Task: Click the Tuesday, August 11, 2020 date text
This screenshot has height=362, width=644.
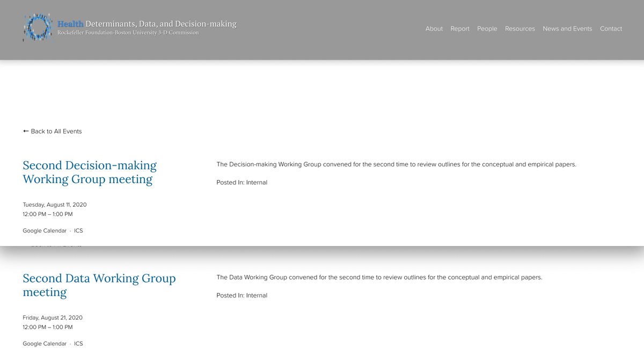Action: 54,205
